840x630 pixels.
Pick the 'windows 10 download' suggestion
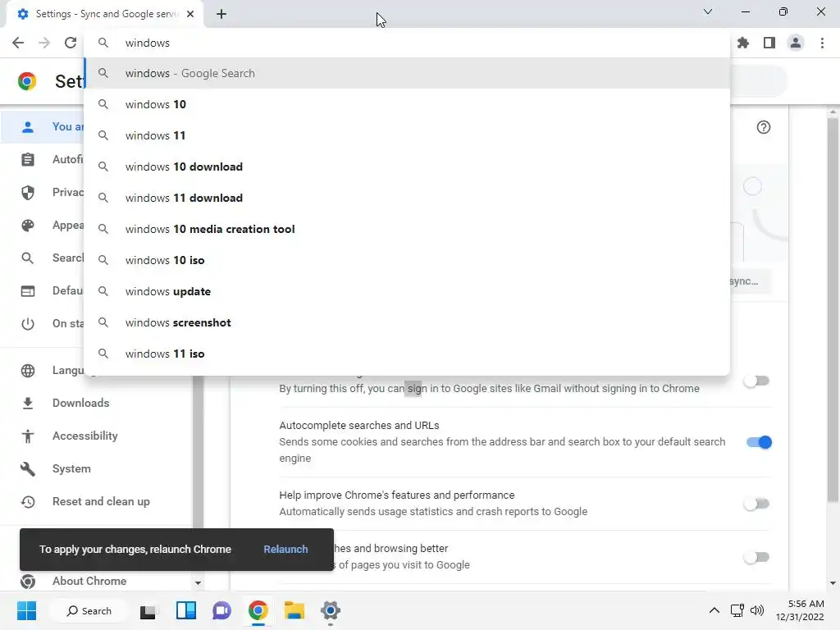coord(407,167)
